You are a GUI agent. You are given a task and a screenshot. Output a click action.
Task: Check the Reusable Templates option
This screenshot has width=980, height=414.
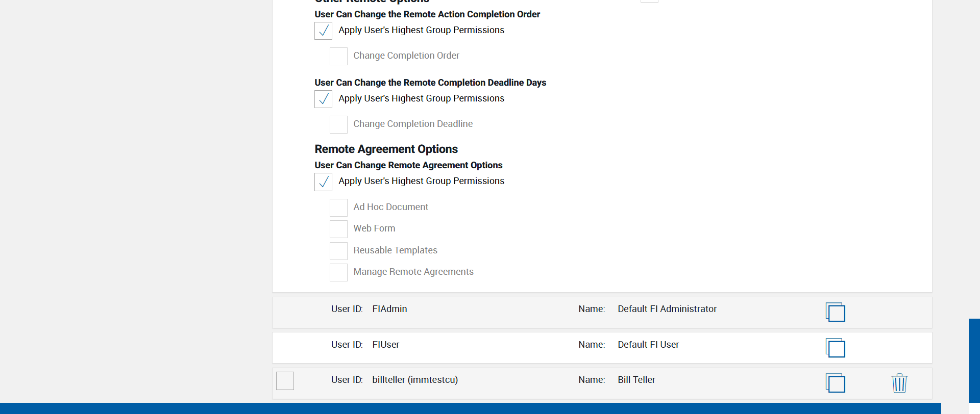coord(338,251)
